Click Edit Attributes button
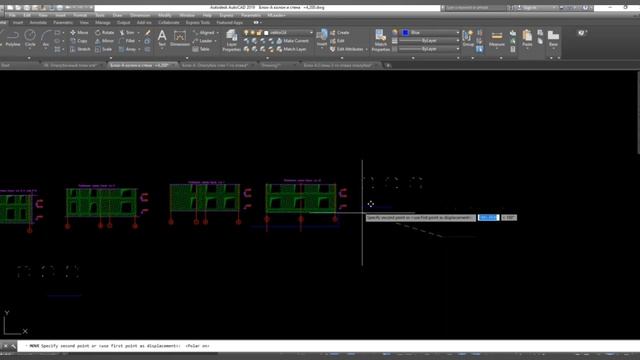This screenshot has width=640, height=360. (x=347, y=49)
